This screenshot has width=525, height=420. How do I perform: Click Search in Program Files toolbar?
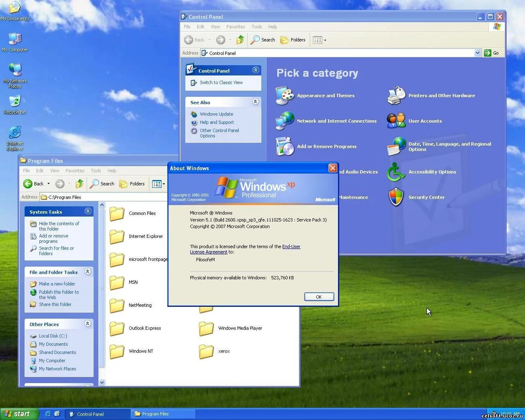(102, 184)
